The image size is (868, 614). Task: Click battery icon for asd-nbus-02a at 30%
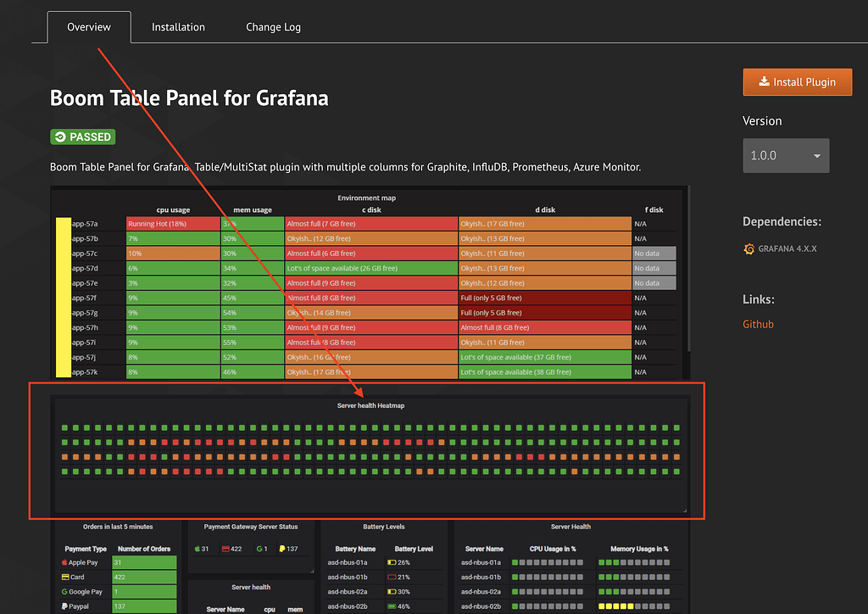pyautogui.click(x=392, y=592)
